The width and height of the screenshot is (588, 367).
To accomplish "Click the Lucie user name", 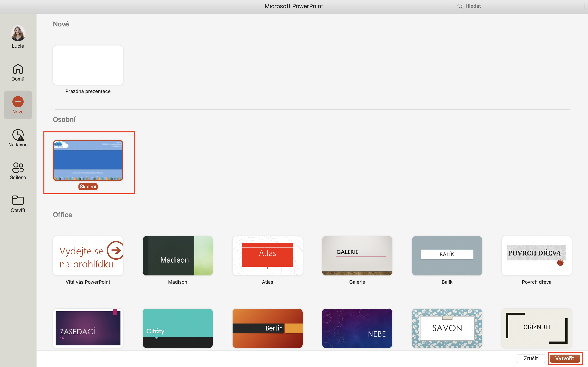I will pos(18,46).
